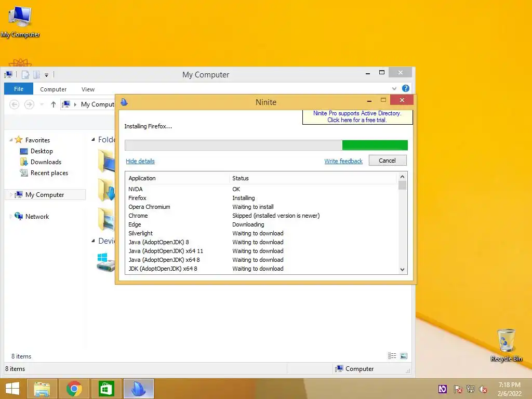Click My Comput address bar path text
This screenshot has width=532, height=399.
pyautogui.click(x=98, y=104)
